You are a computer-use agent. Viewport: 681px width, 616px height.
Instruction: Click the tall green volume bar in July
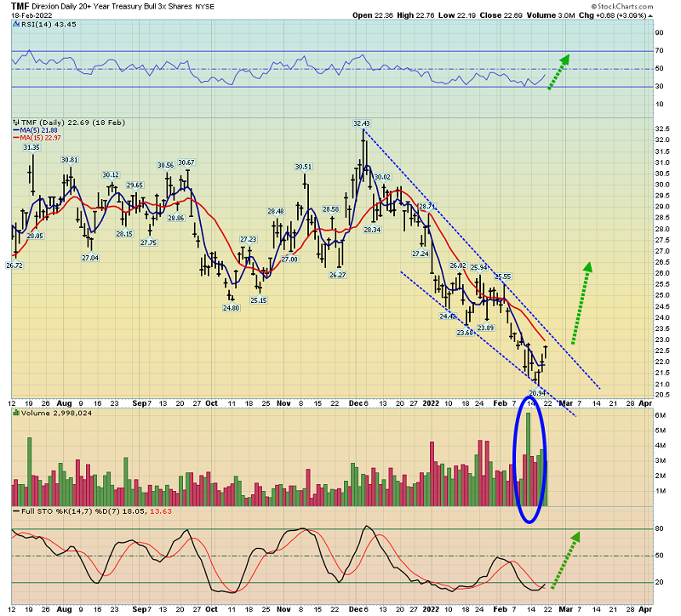30,471
